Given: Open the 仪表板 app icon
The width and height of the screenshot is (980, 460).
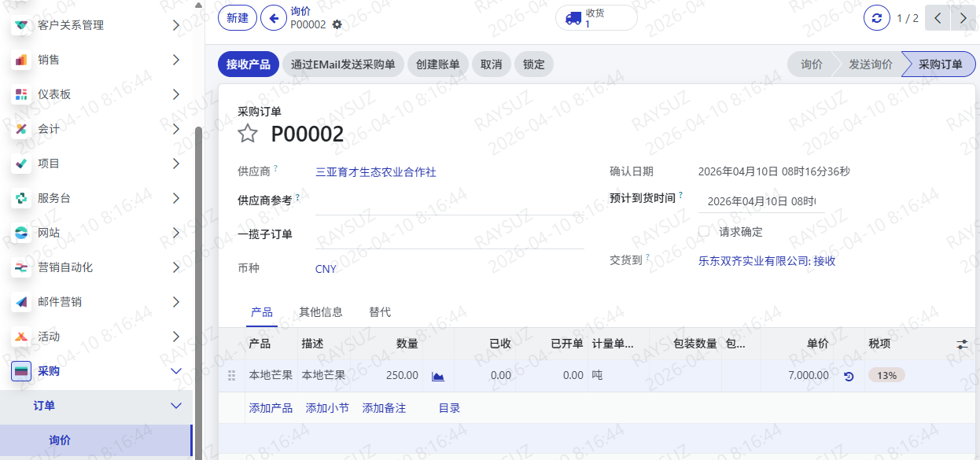Looking at the screenshot, I should click(21, 94).
